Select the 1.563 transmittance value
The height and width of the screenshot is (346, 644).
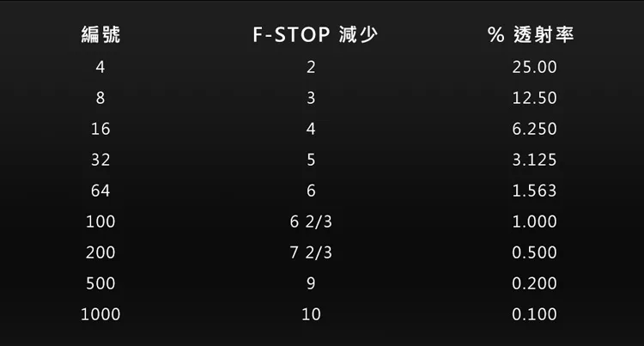534,191
